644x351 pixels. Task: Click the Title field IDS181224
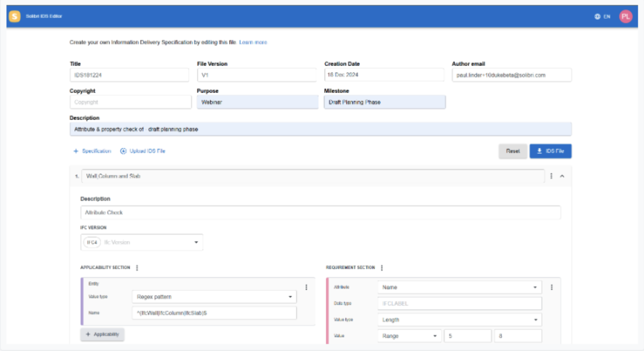pos(129,75)
